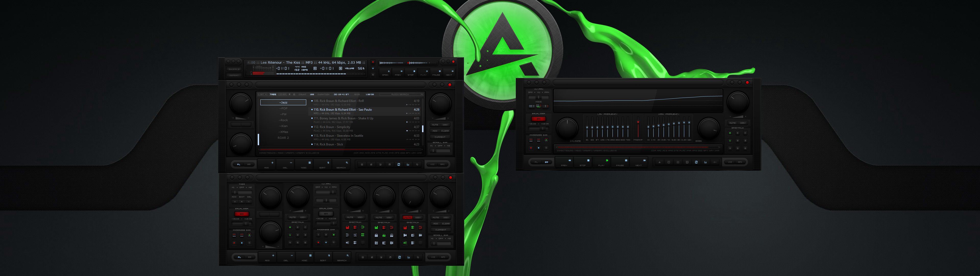The width and height of the screenshot is (980, 276).
Task: Select the Jazz playlist tab
Action: tap(283, 102)
